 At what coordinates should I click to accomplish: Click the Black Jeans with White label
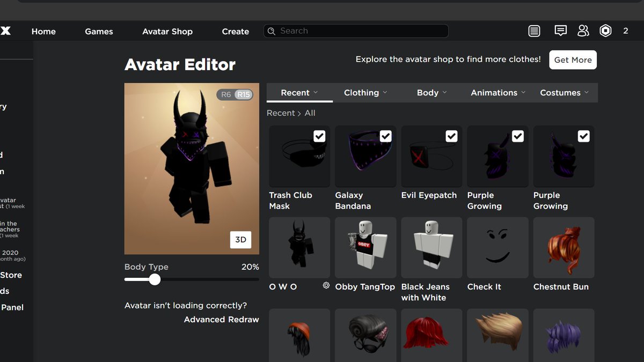(425, 292)
